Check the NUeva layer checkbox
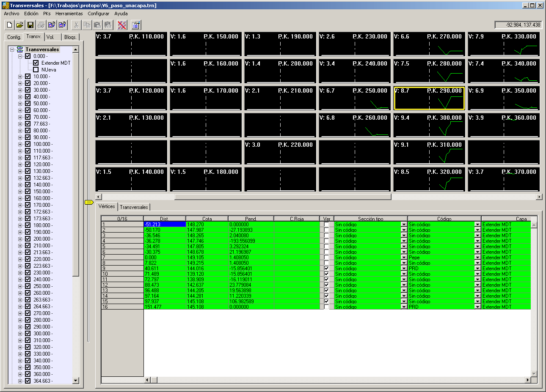This screenshot has height=392, width=546. pyautogui.click(x=36, y=70)
